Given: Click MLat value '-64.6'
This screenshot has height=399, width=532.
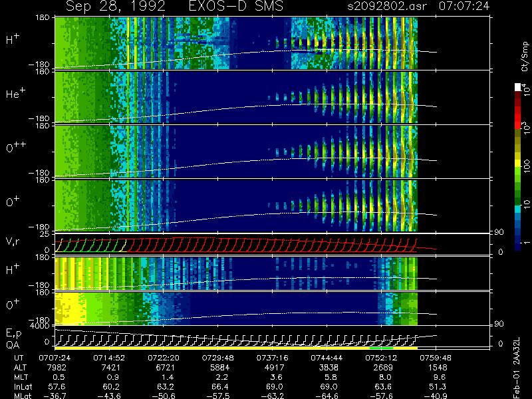Looking at the screenshot, I should click(327, 396).
